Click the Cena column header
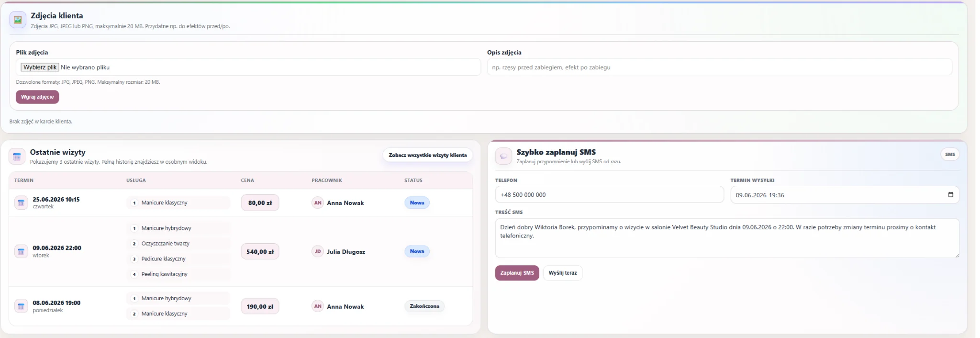This screenshot has height=338, width=980. tap(247, 180)
